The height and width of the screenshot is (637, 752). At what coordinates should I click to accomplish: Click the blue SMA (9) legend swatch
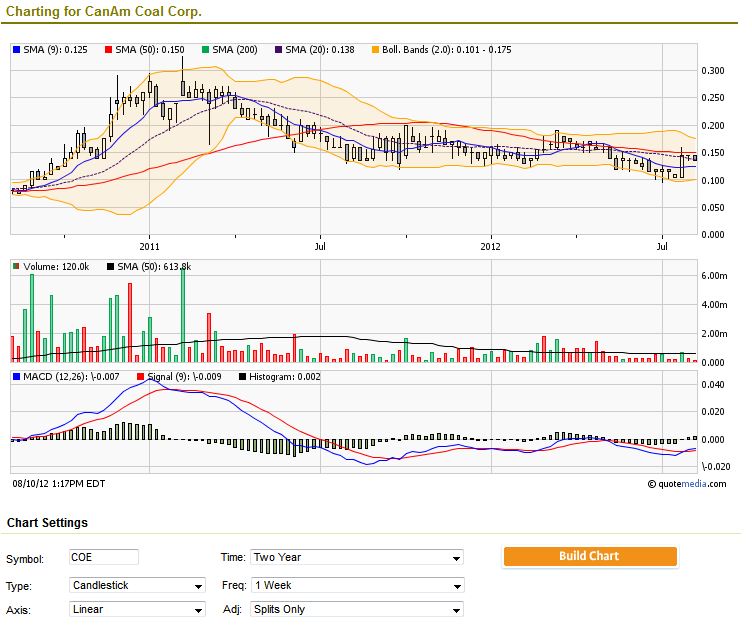pos(17,49)
